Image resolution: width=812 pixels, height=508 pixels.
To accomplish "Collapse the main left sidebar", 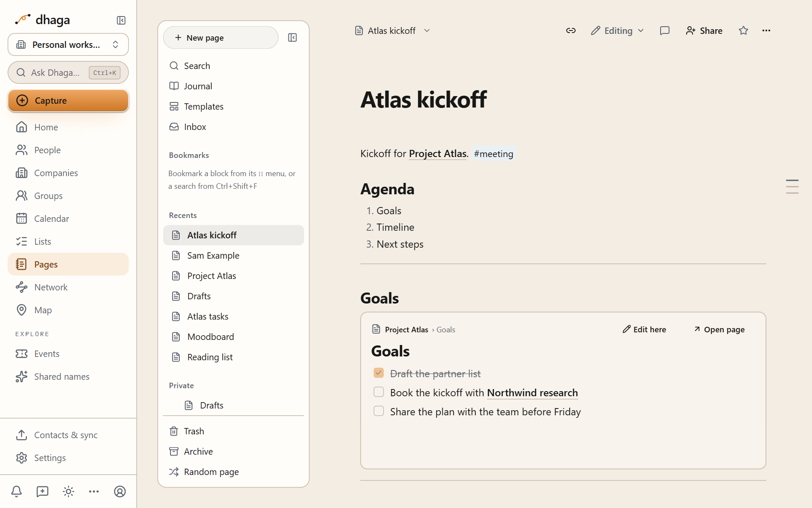I will 121,20.
